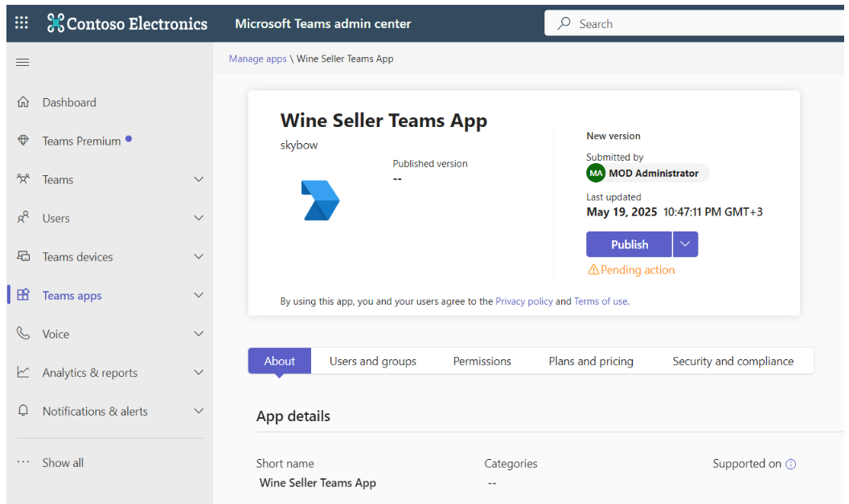Click the Wine Seller Teams App breadcrumb text
The height and width of the screenshot is (504, 849).
tap(345, 59)
